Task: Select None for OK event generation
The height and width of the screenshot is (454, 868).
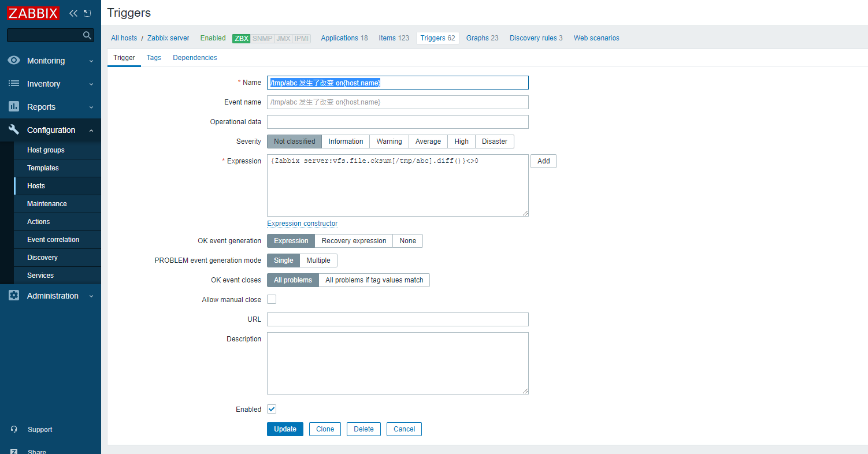Action: pos(408,241)
